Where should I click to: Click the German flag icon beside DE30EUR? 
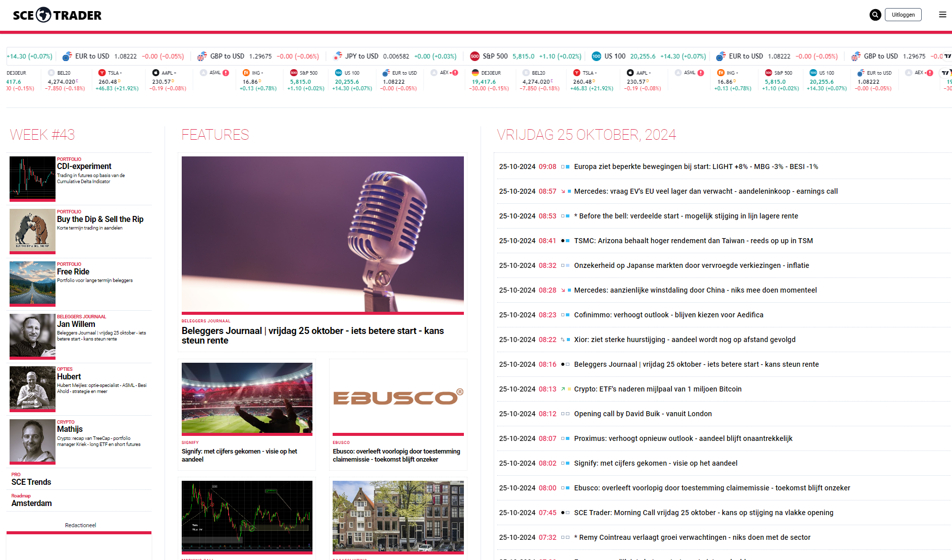point(475,73)
